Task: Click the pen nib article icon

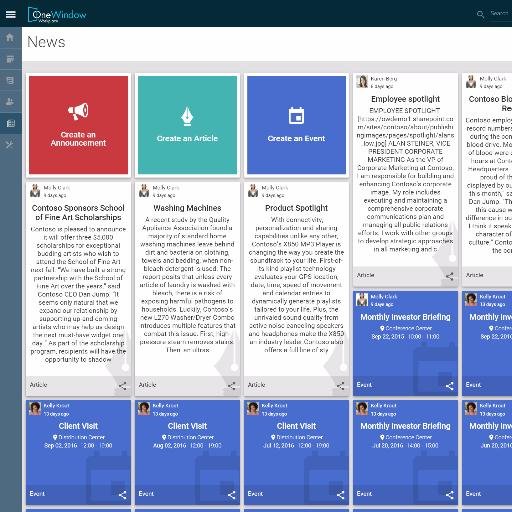Action: tap(187, 116)
